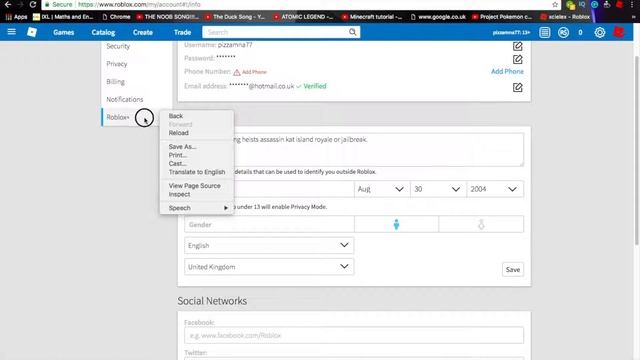640x360 pixels.
Task: Open the Chrome bookmark
Action: [x=116, y=17]
